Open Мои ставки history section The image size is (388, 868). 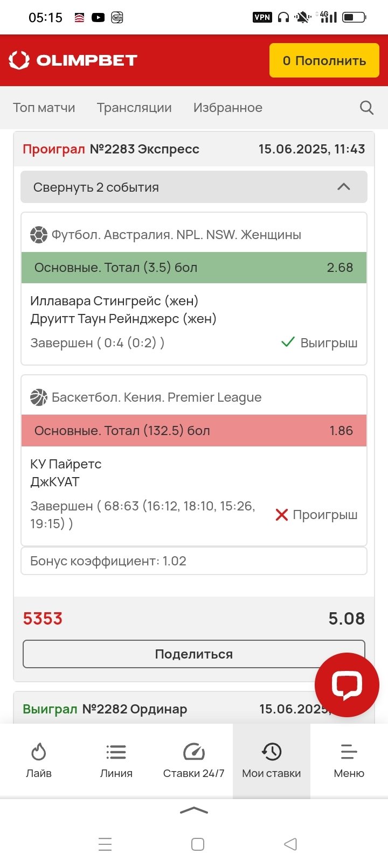(272, 760)
